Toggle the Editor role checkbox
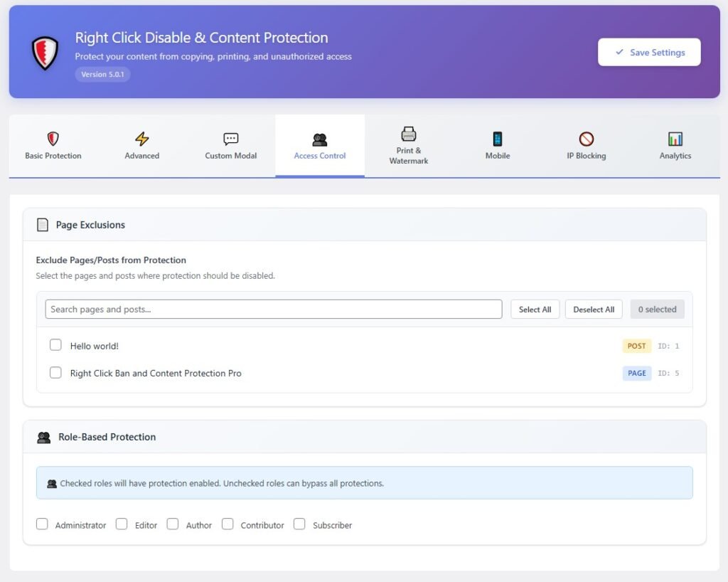This screenshot has height=582, width=728. (x=122, y=524)
